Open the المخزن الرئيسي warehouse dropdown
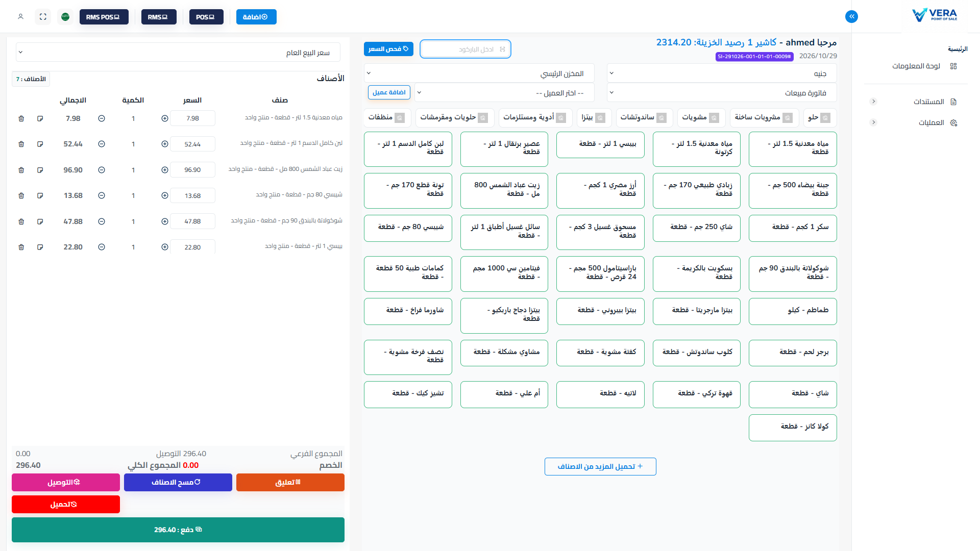This screenshot has height=551, width=980. click(480, 73)
